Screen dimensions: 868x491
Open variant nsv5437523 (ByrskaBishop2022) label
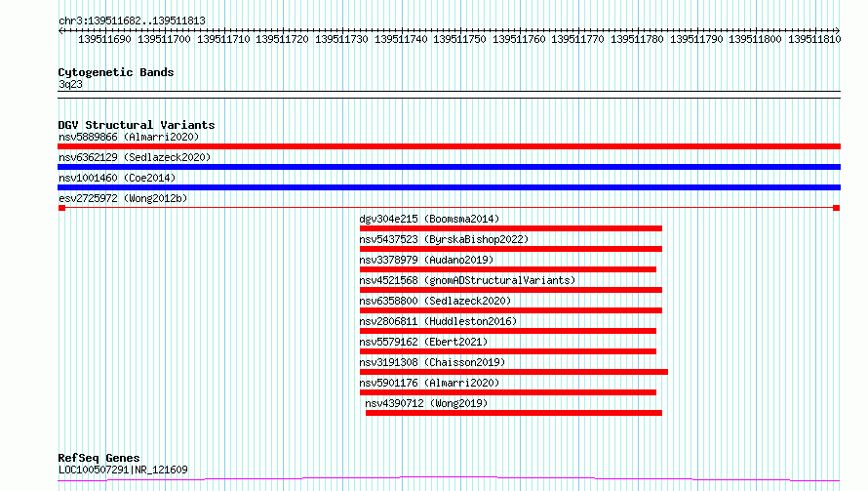444,239
